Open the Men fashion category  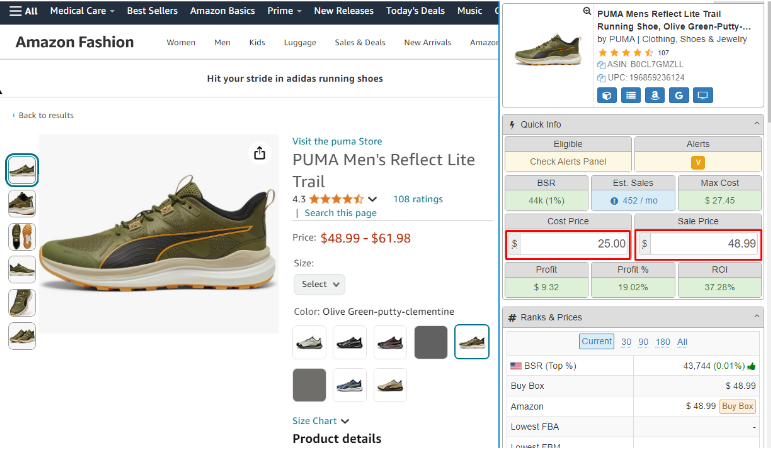coord(222,42)
